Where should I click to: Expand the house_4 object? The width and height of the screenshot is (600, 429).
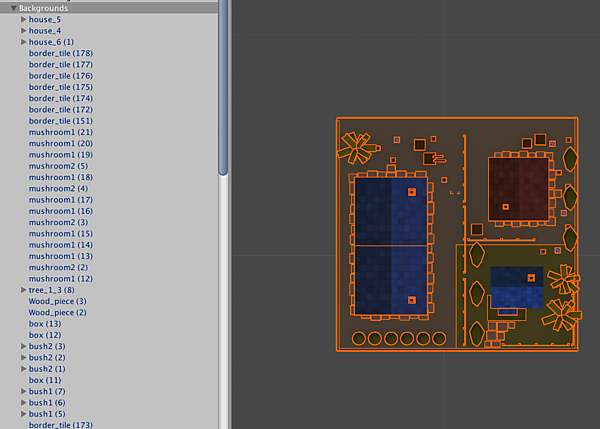click(23, 31)
